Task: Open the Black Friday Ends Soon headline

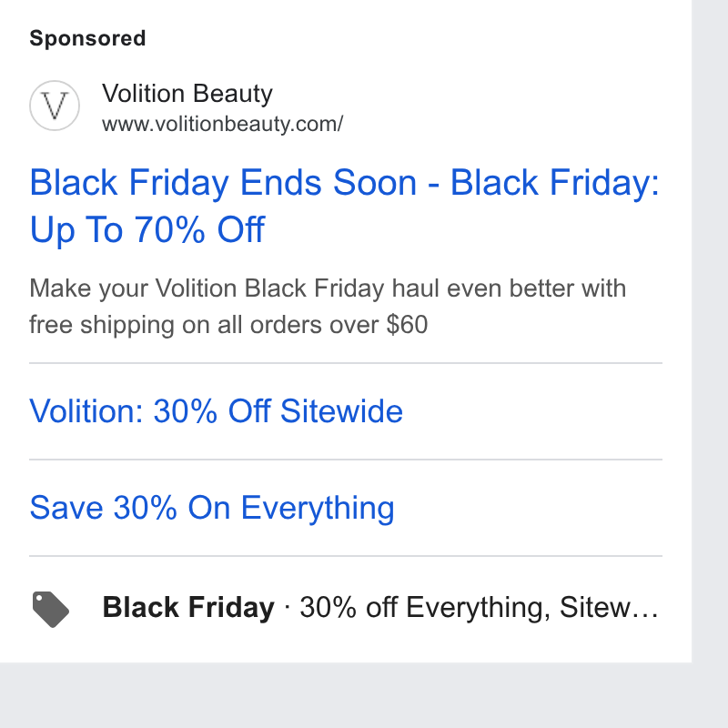Action: pyautogui.click(x=223, y=183)
